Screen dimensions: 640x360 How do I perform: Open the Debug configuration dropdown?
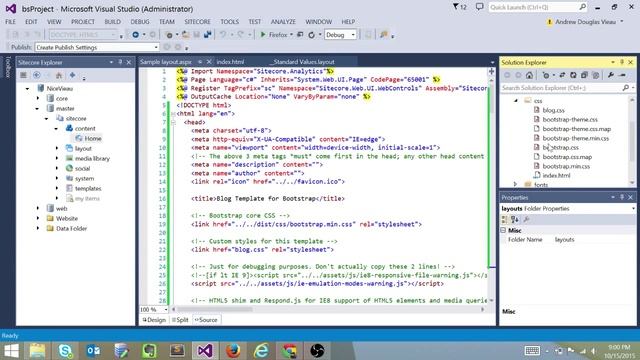coord(353,35)
